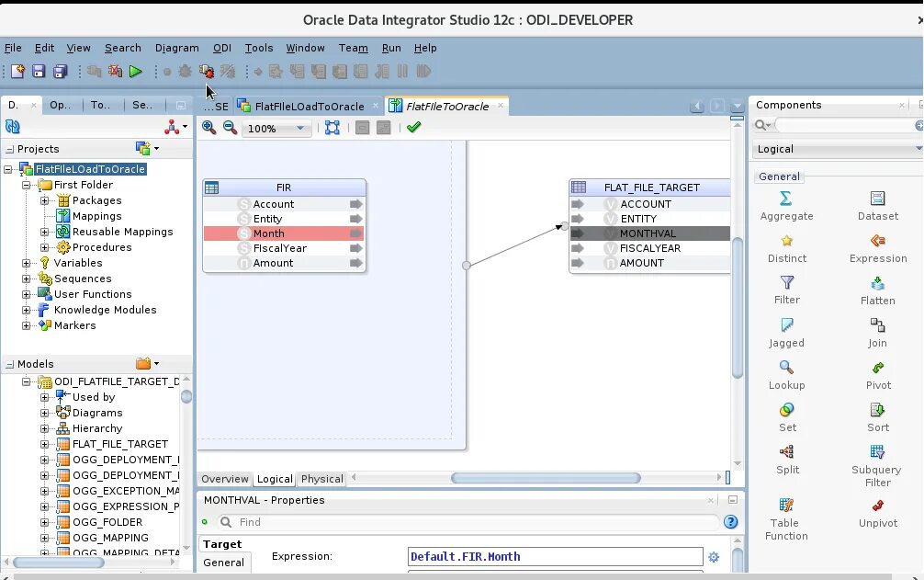Open the Op.. navigator tab
The image size is (924, 580).
pos(60,105)
